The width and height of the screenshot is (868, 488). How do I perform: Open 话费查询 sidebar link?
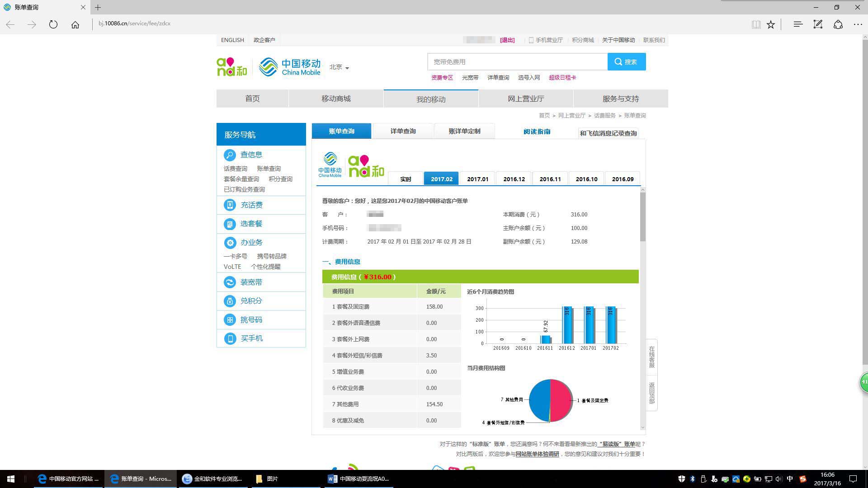tap(236, 169)
